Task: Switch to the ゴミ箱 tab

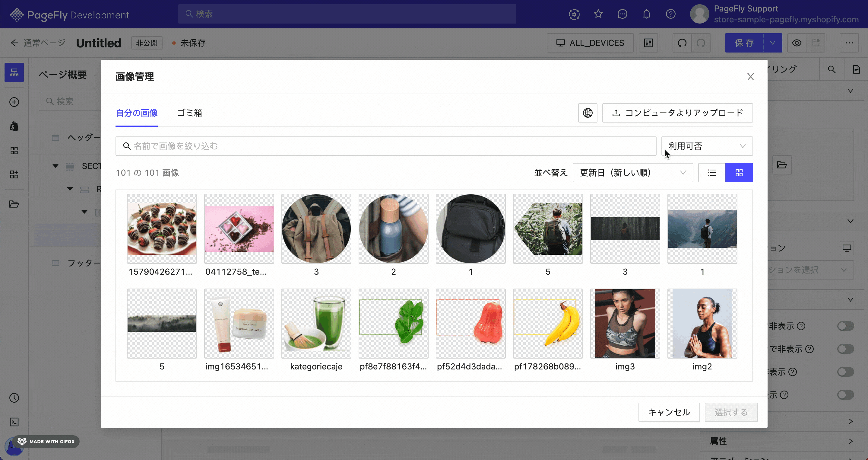Action: 190,113
